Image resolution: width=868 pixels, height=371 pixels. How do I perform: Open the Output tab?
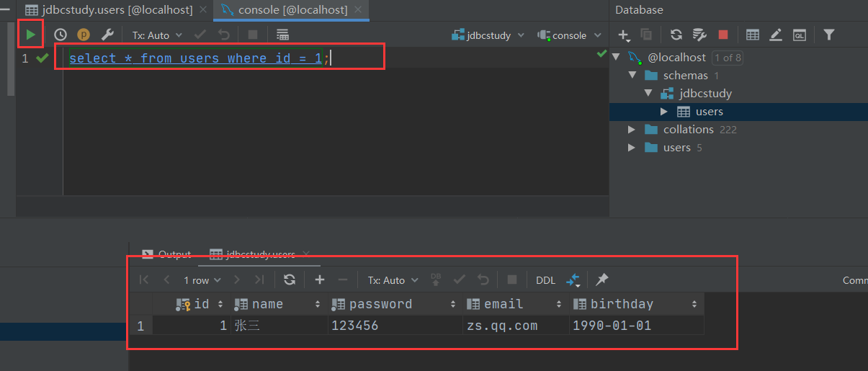[x=166, y=254]
